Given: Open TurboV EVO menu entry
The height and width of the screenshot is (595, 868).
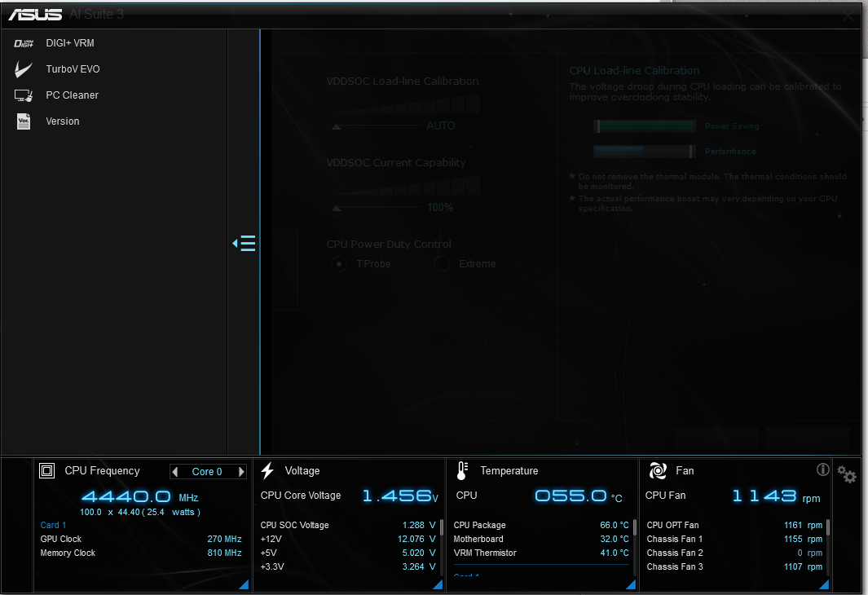Looking at the screenshot, I should [73, 69].
